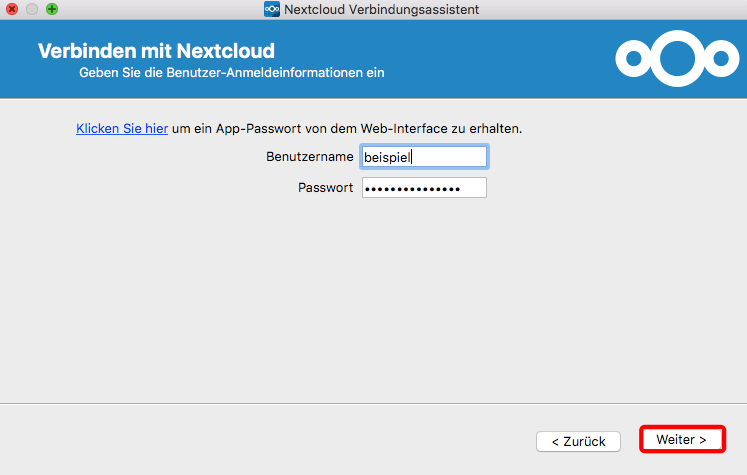Viewport: 747px width, 475px height.
Task: Click the horizontal separator line above the buttons
Action: pyautogui.click(x=374, y=404)
